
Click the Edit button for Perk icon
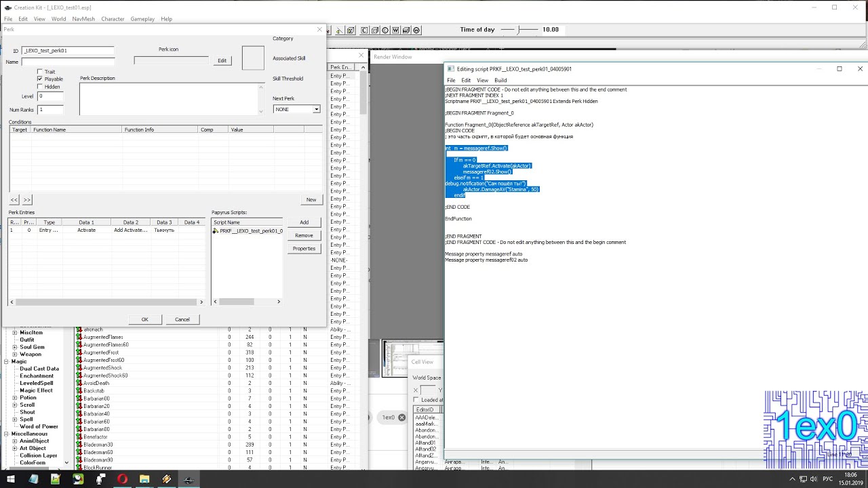click(x=222, y=60)
